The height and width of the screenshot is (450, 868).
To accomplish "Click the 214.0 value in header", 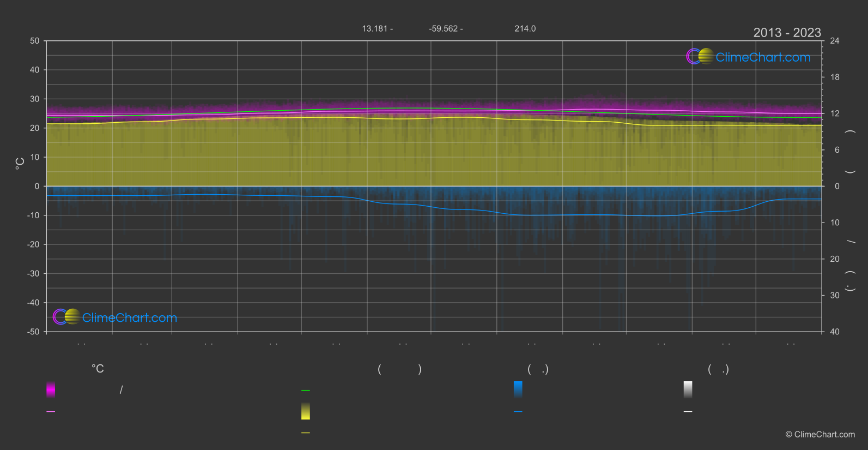I will 525,28.
